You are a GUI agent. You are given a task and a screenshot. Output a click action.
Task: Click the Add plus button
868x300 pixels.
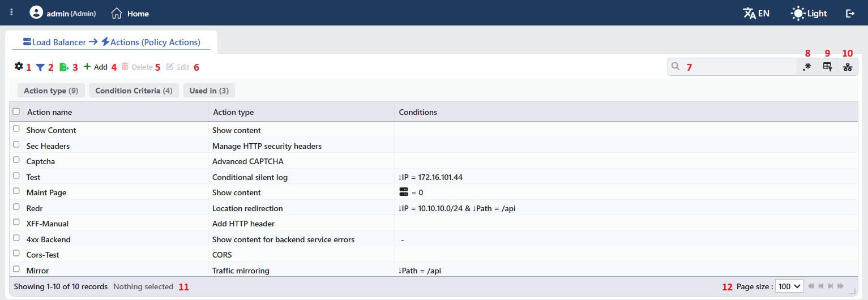point(95,67)
